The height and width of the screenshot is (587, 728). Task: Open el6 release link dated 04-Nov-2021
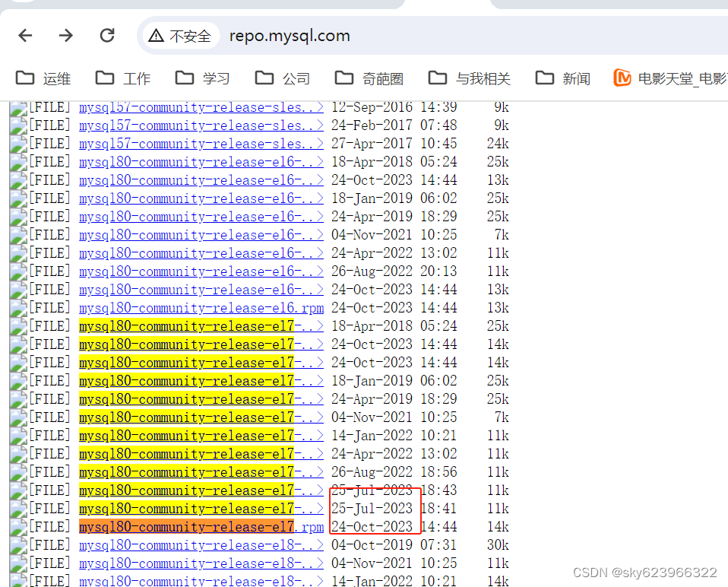(201, 235)
